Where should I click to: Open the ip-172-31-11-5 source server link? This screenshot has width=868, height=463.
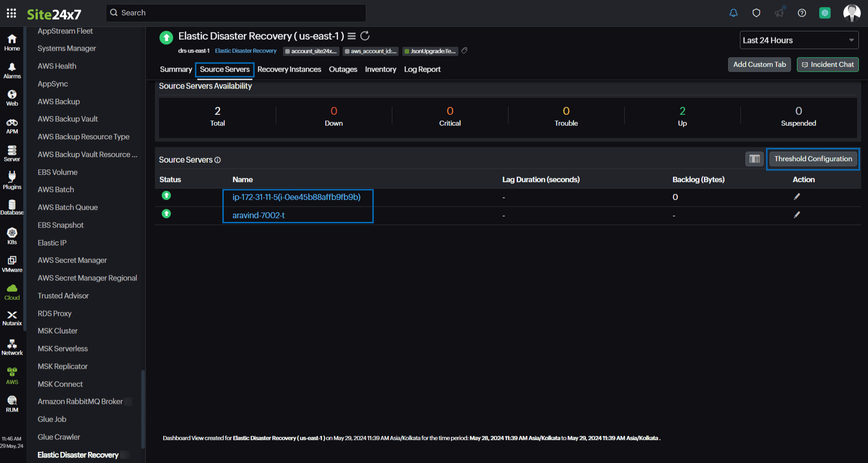(296, 197)
